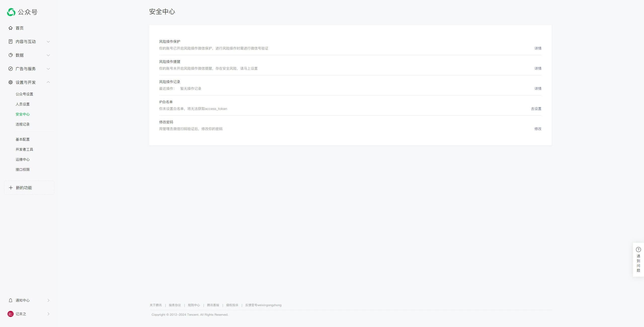The width and height of the screenshot is (644, 327).
Task: Click the pie chart icon for 数据
Action: [11, 55]
